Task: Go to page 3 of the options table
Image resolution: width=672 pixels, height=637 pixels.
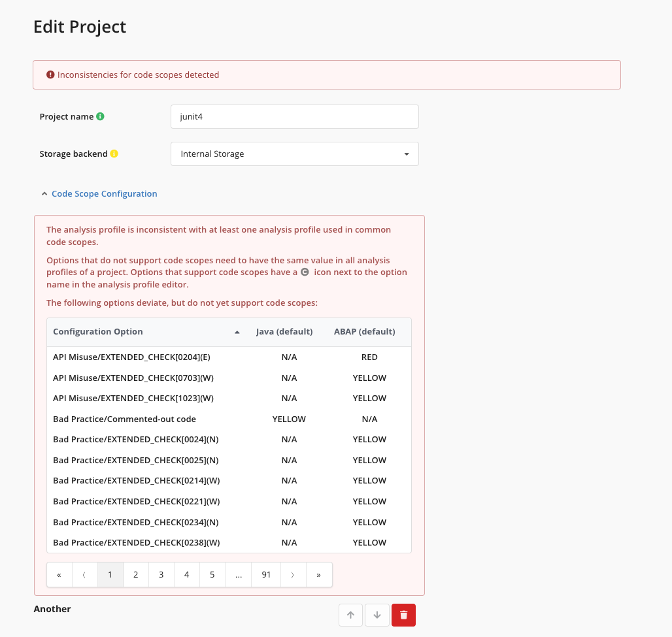Action: (x=161, y=575)
